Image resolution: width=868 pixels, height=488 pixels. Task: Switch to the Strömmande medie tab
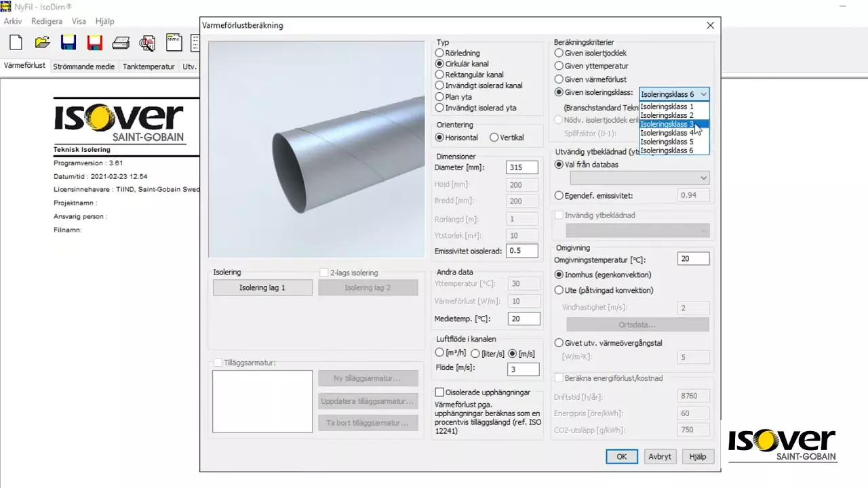(x=84, y=66)
